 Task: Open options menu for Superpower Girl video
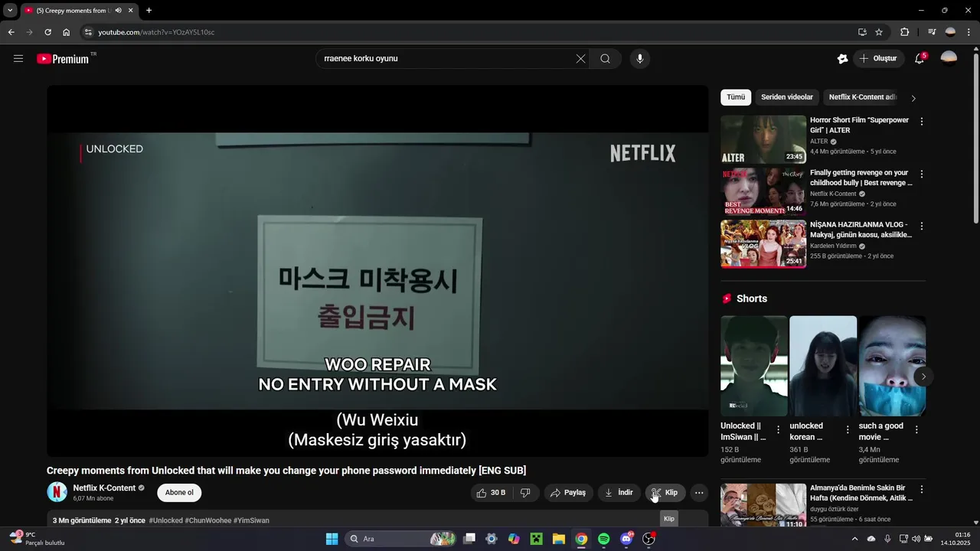(922, 122)
